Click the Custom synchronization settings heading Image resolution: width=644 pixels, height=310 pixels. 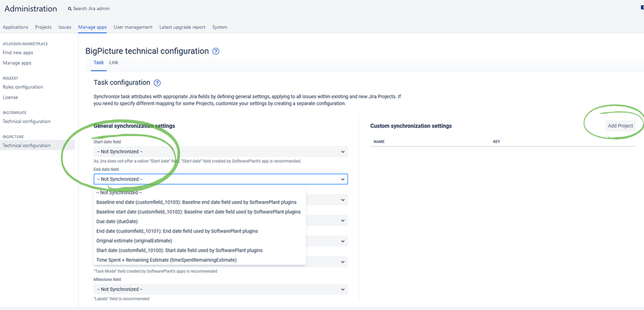tap(411, 126)
